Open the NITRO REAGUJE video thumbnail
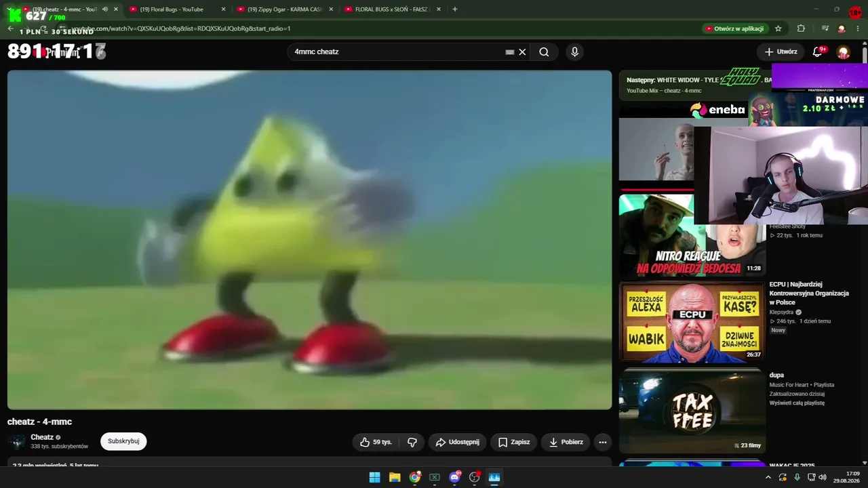 692,235
